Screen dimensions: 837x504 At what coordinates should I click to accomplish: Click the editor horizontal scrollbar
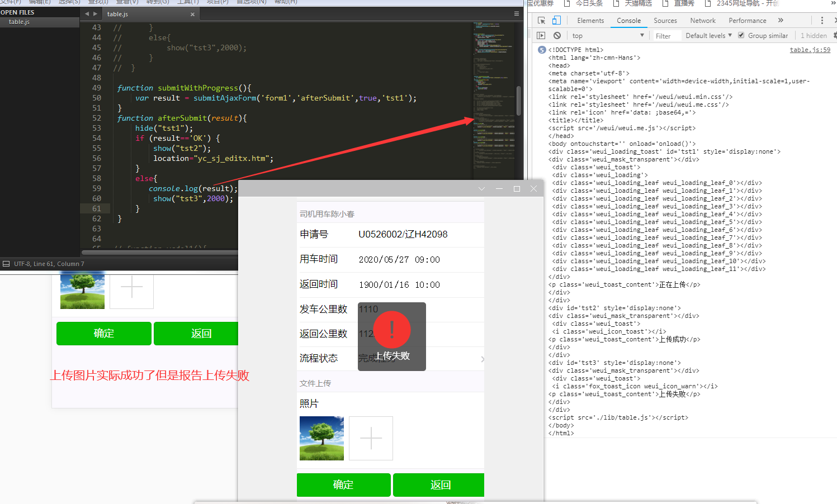pos(160,253)
